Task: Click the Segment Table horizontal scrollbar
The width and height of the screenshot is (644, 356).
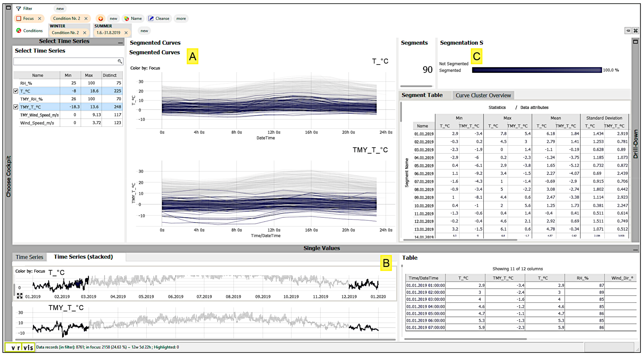Action: coord(460,240)
